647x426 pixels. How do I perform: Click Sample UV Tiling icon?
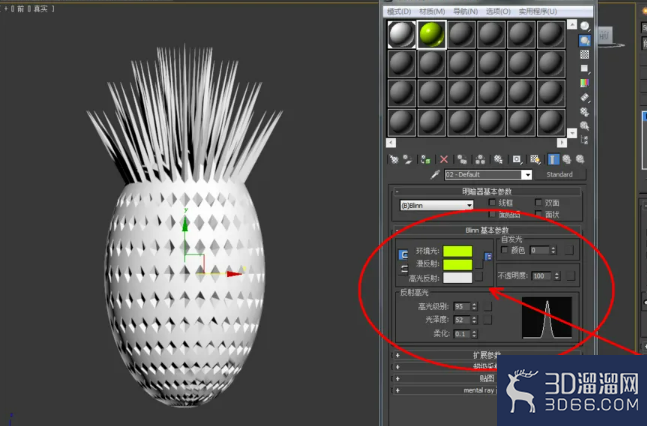coord(585,69)
